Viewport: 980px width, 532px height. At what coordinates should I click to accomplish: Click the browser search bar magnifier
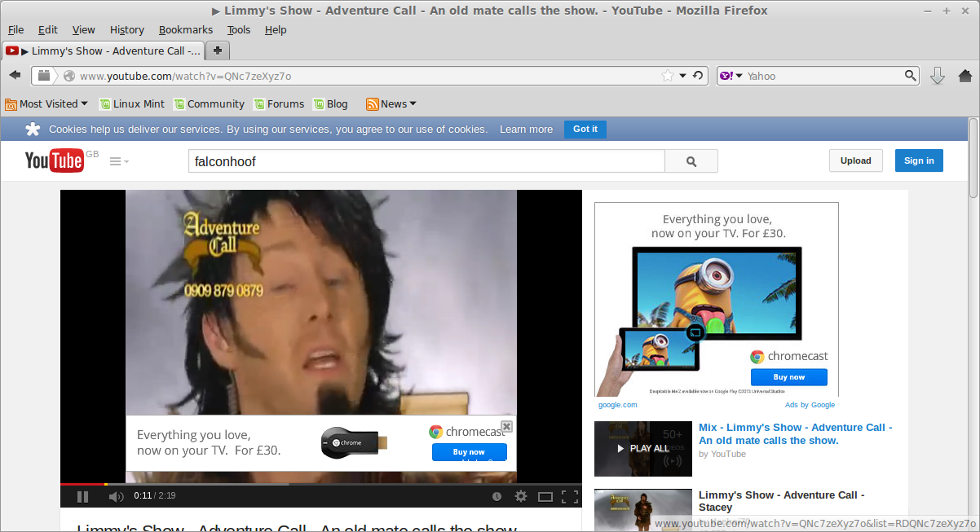click(911, 76)
